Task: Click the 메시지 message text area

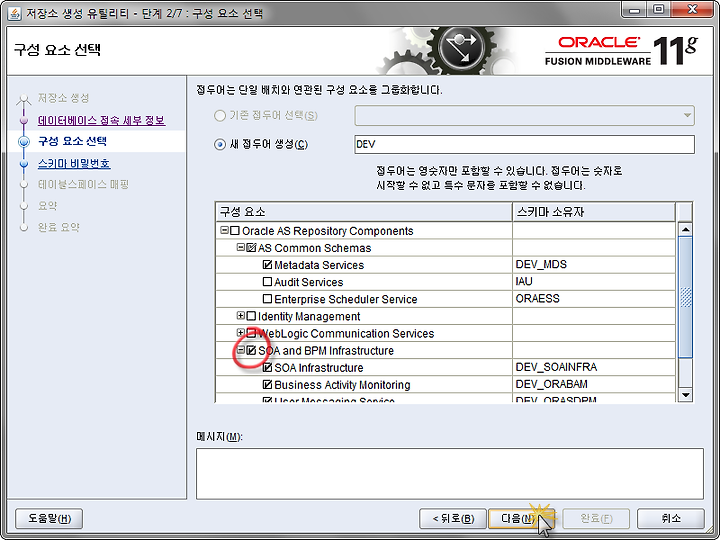Action: 450,474
